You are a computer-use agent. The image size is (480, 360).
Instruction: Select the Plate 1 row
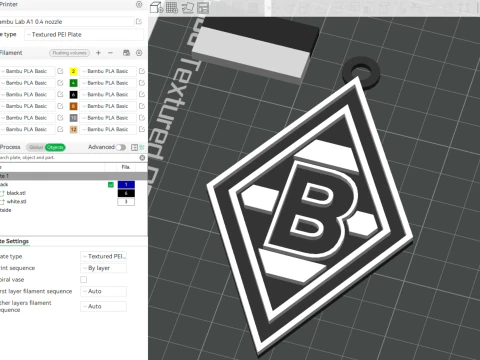[74, 176]
